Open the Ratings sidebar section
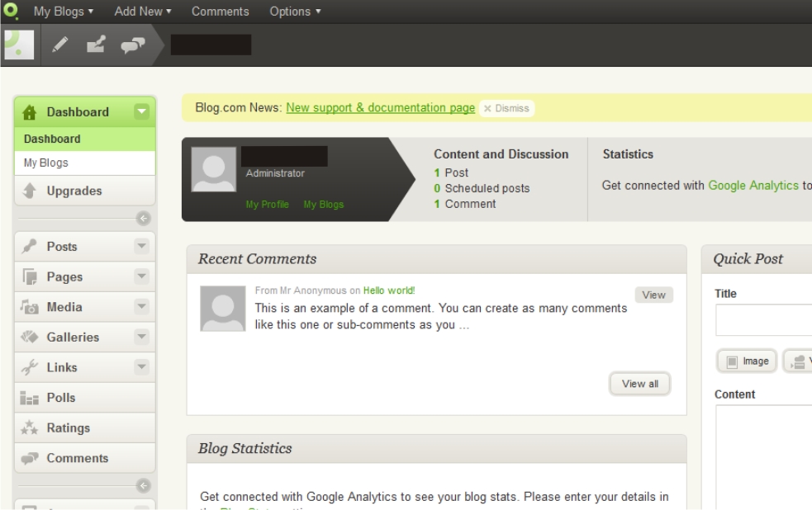Image resolution: width=812 pixels, height=510 pixels. pyautogui.click(x=85, y=427)
